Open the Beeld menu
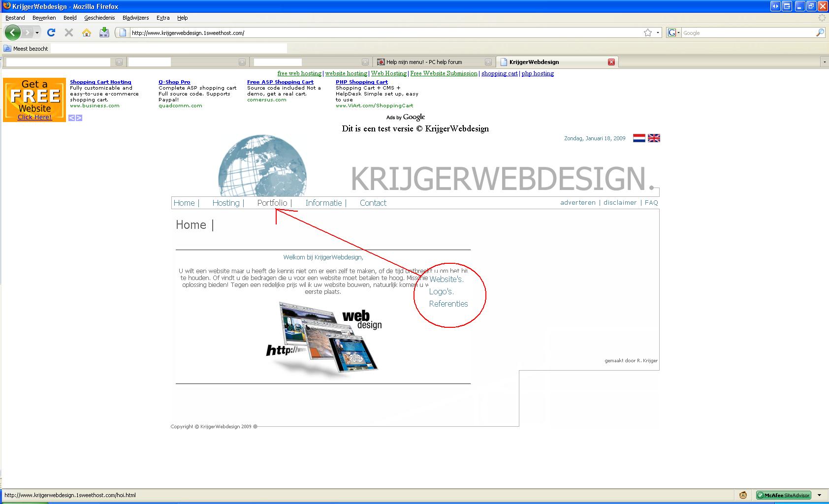 [x=70, y=18]
